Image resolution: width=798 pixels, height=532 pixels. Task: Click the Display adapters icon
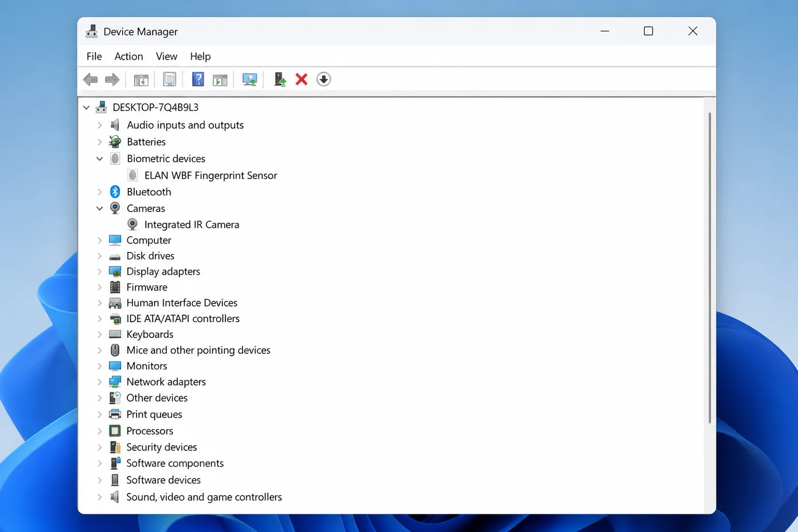point(115,272)
